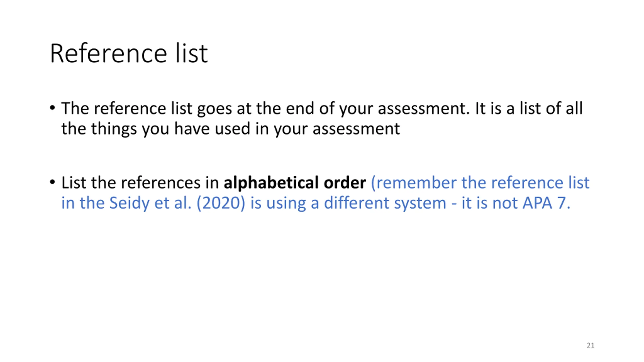Click the word "list" in the title
644x362 pixels.
coord(191,53)
